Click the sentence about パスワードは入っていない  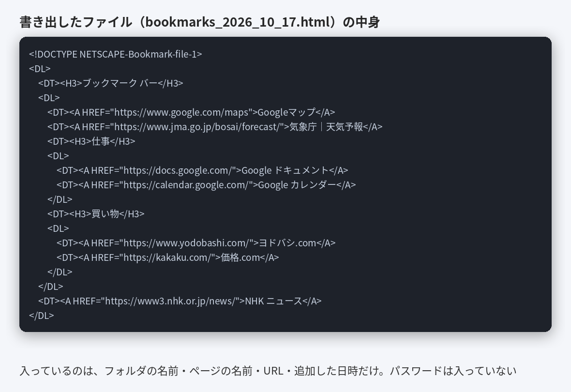268,371
